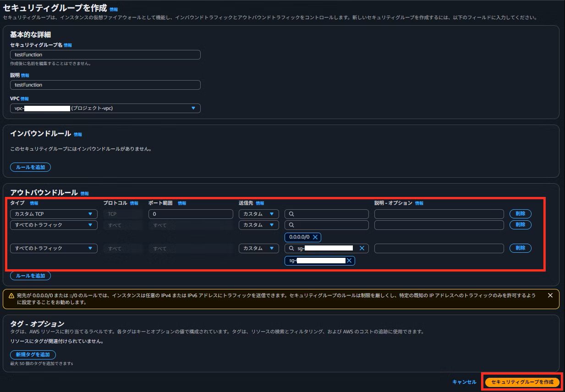
Task: Focus the セキュリティグループ名 field
Action: click(105, 54)
